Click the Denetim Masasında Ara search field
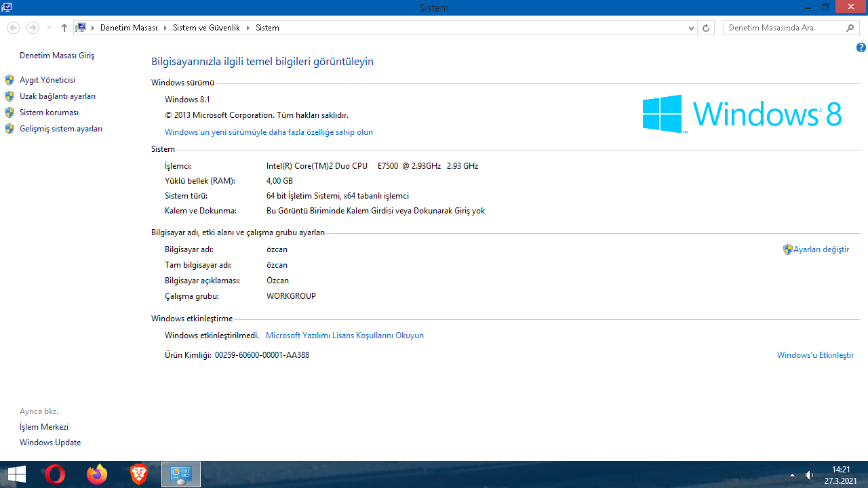This screenshot has width=868, height=488. tap(783, 28)
